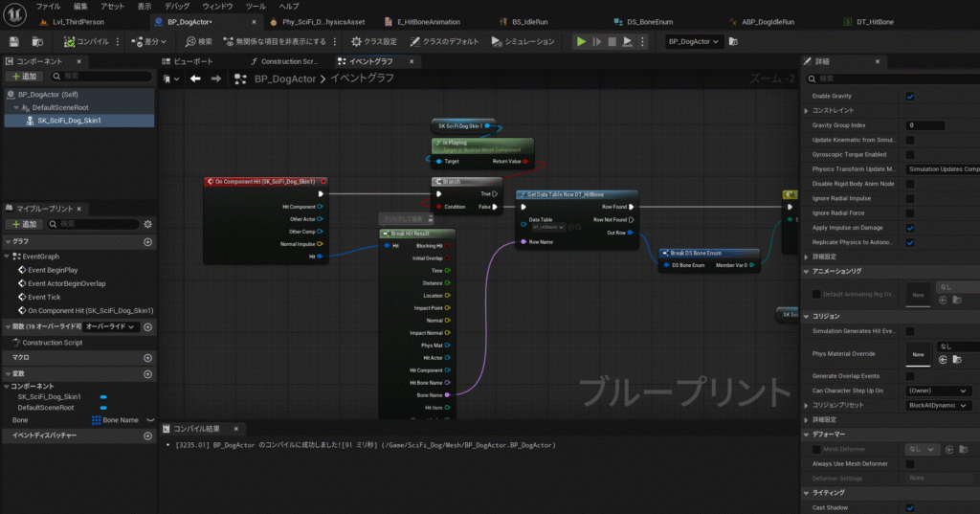Toggle Enable Gravity checkbox
The image size is (980, 514).
(x=910, y=97)
